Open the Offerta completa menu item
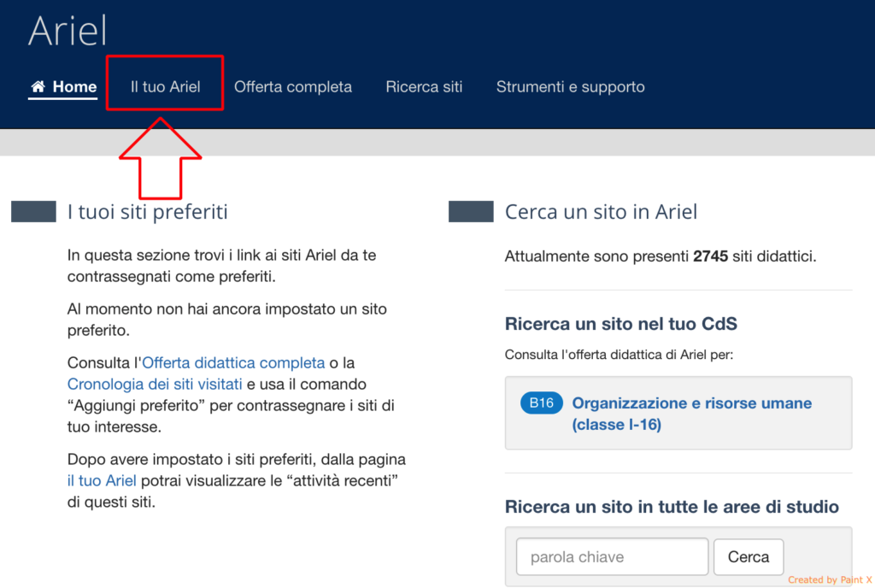The width and height of the screenshot is (875, 588). (x=293, y=87)
